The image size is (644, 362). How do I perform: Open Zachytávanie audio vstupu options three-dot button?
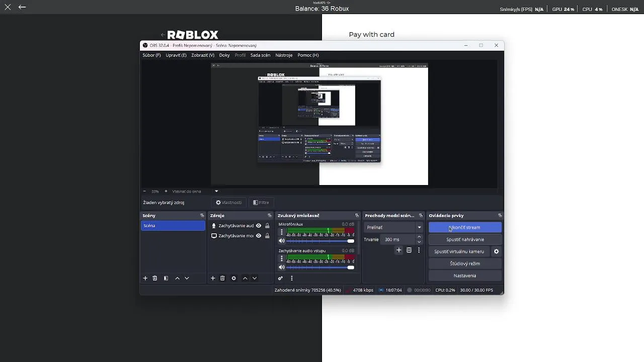(x=282, y=258)
